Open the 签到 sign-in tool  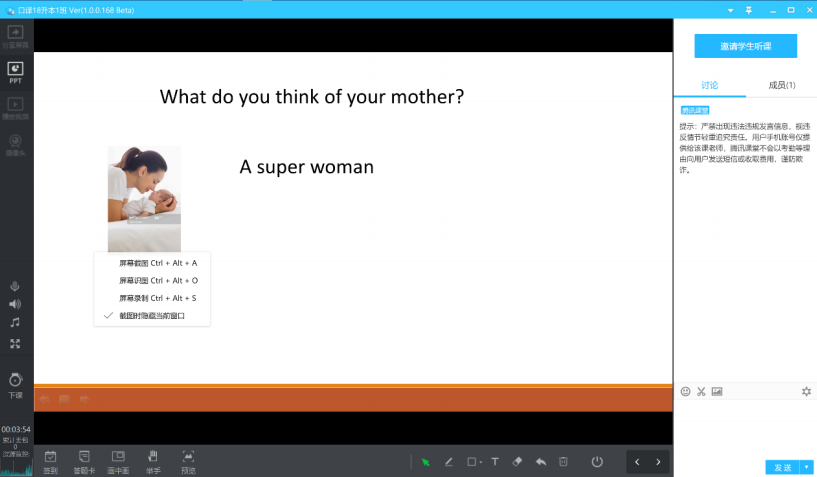click(x=51, y=461)
